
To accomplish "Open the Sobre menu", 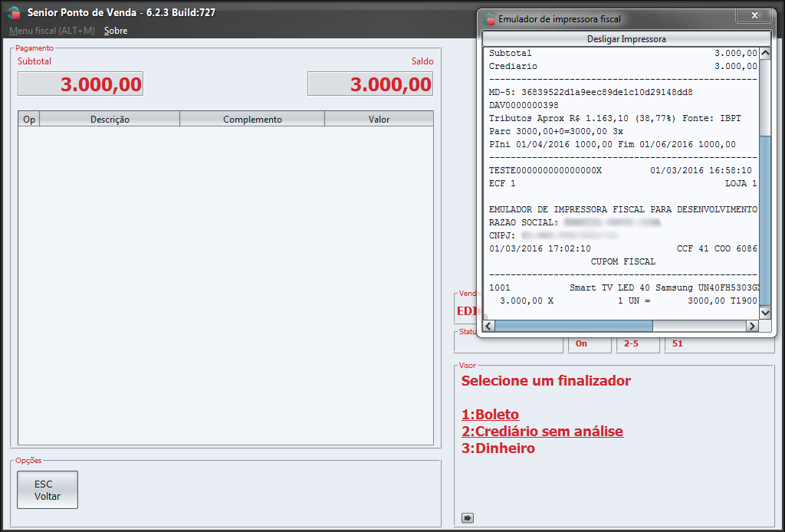I will tap(116, 31).
